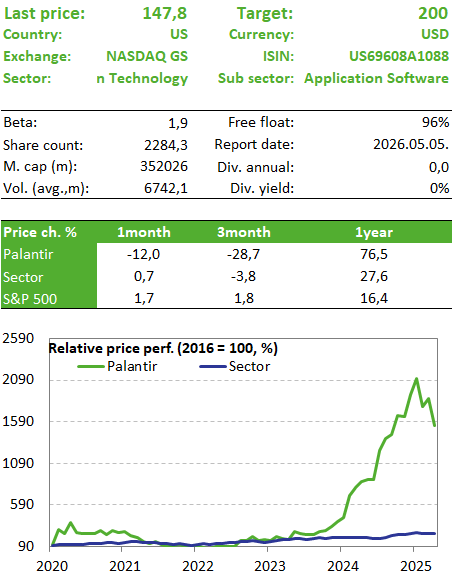Click the y-axis label 2590
Viewport: 452px width, 573px height.
[18, 338]
